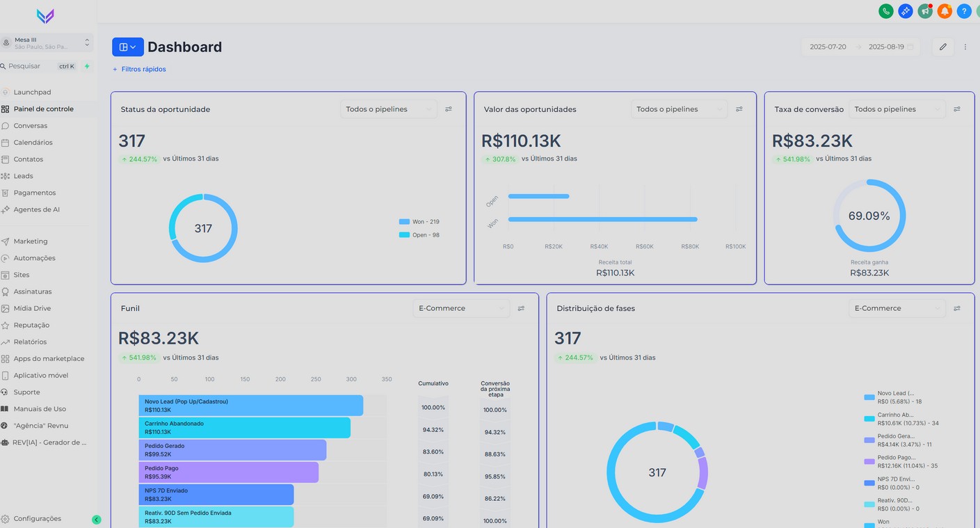Viewport: 980px width, 528px height.
Task: Click the + Filtros rápidos link
Action: pyautogui.click(x=139, y=69)
